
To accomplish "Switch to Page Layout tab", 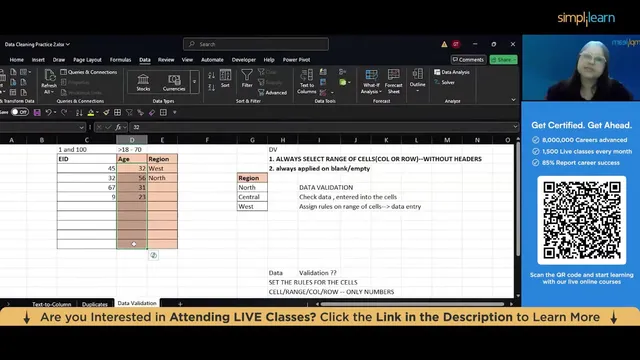I will click(x=87, y=60).
